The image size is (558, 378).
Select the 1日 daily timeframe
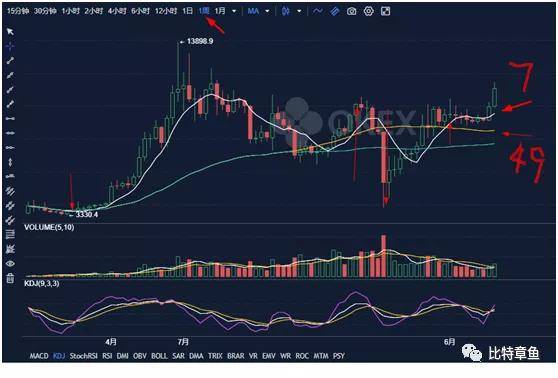pos(188,11)
